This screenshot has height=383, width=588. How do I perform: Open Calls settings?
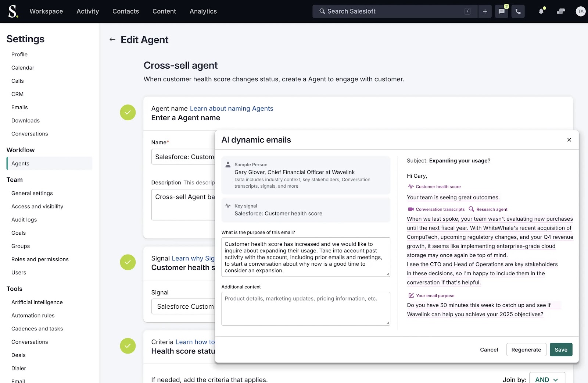(18, 81)
